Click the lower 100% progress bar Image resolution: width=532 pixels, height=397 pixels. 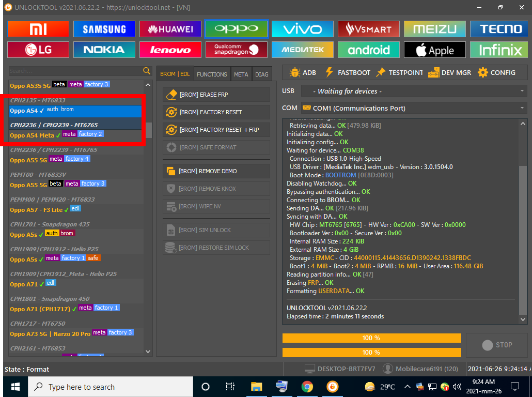coord(371,353)
